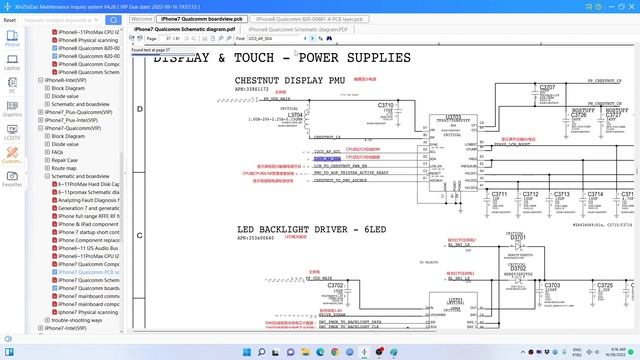The height and width of the screenshot is (360, 640).
Task: Click the page number field
Action: click(165, 38)
